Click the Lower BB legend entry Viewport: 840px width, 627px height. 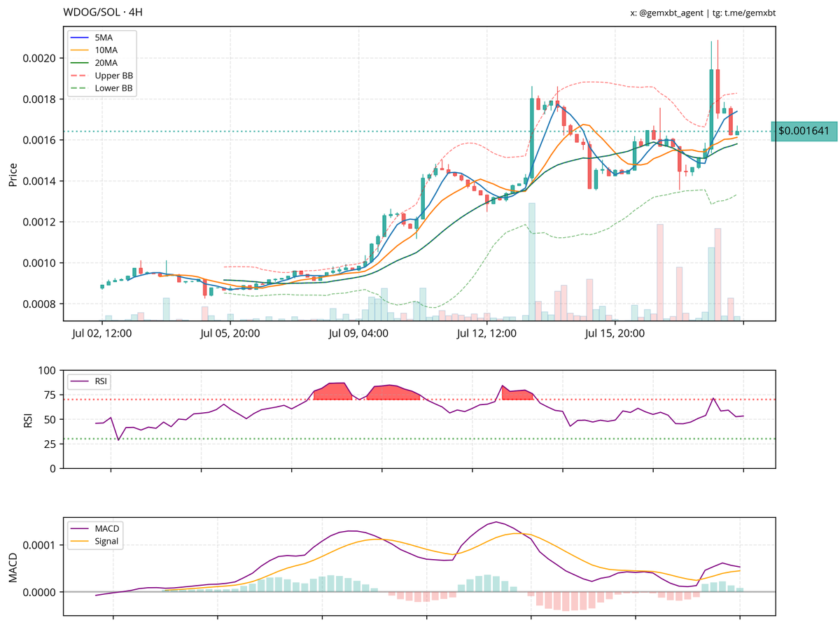[x=101, y=89]
